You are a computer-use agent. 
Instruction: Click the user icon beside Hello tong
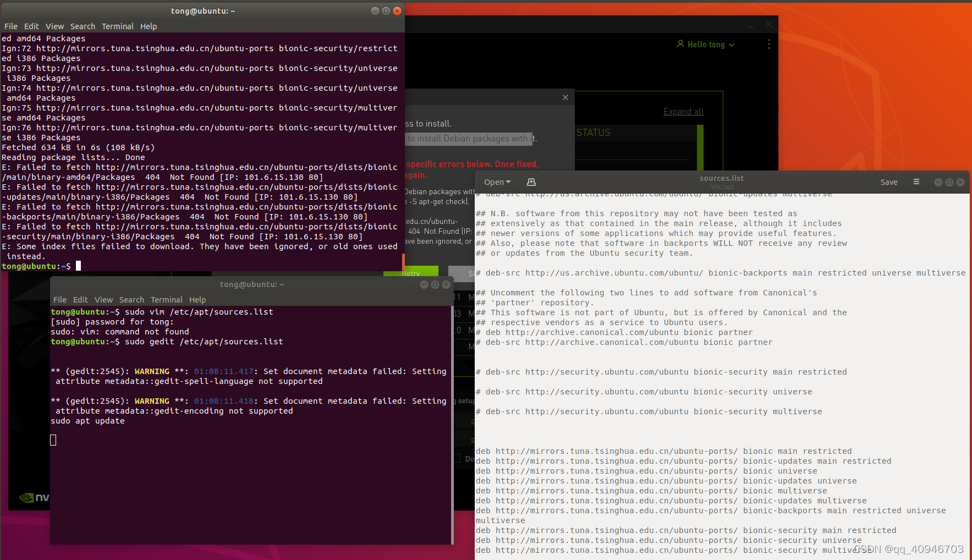(x=680, y=44)
